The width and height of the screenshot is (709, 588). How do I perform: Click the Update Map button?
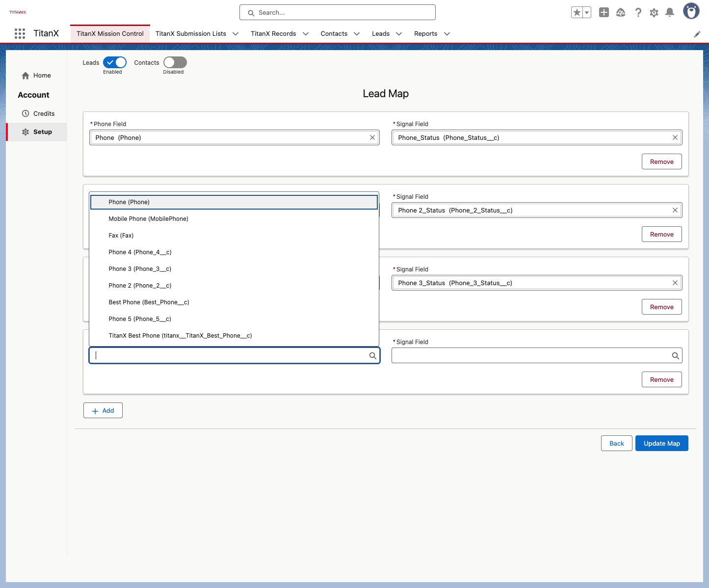[661, 443]
